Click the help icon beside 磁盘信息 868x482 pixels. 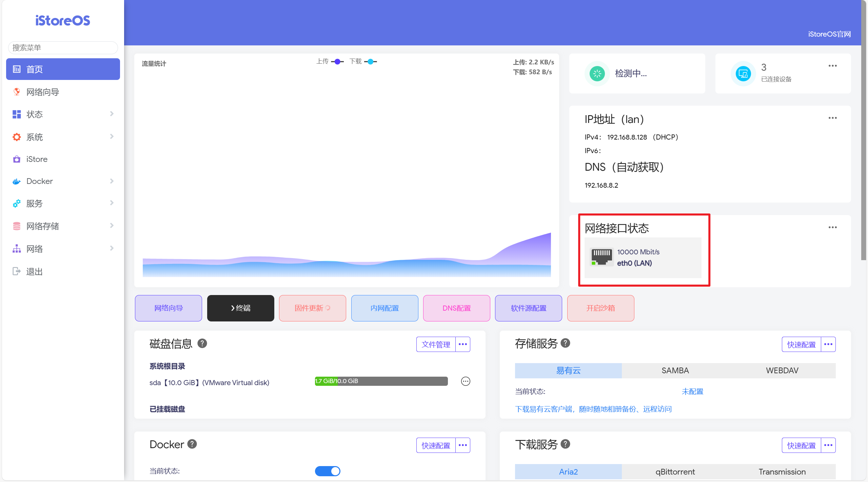202,343
